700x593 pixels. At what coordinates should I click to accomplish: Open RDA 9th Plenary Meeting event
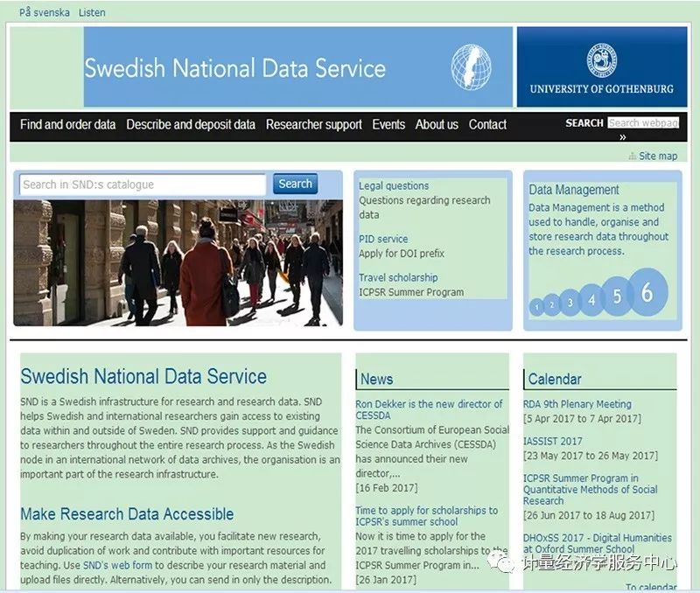point(577,404)
